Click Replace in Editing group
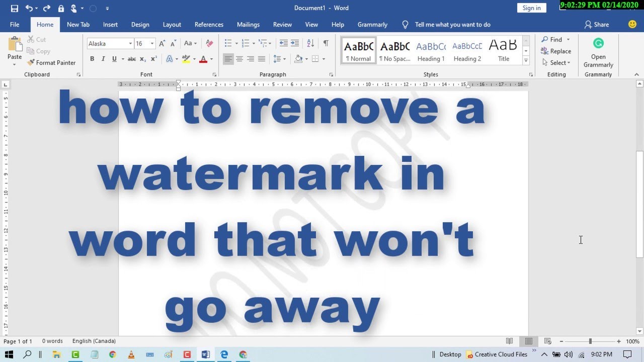The image size is (644, 362). (556, 51)
